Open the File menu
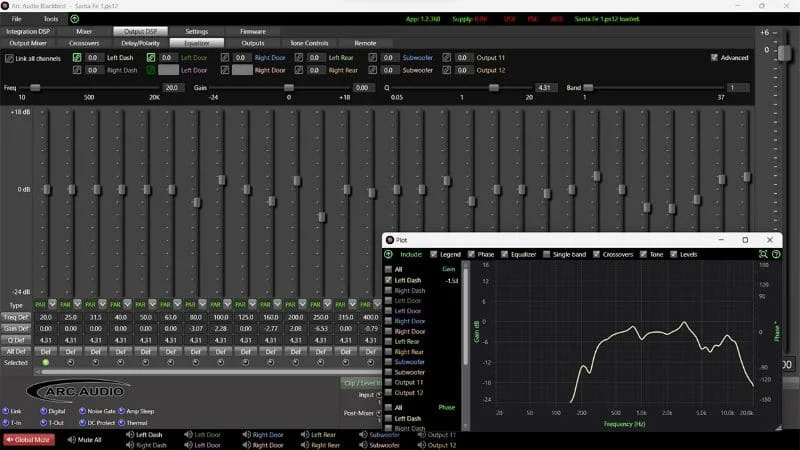 (x=17, y=19)
